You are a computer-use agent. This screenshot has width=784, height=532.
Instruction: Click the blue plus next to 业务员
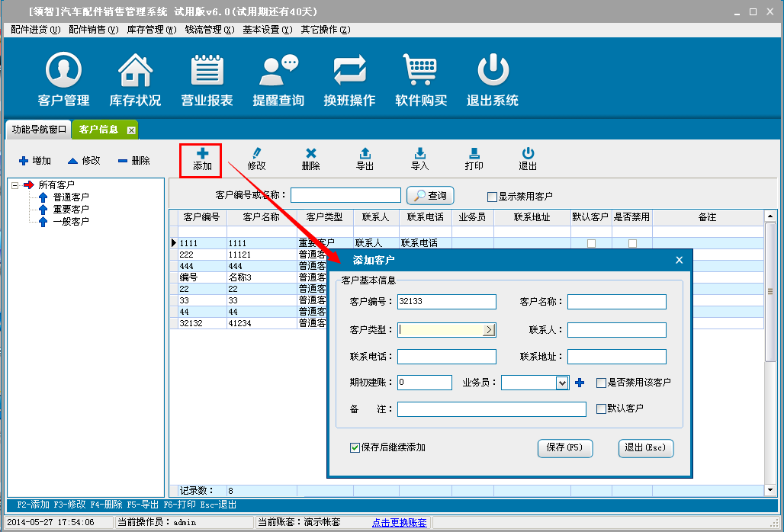[x=580, y=383]
